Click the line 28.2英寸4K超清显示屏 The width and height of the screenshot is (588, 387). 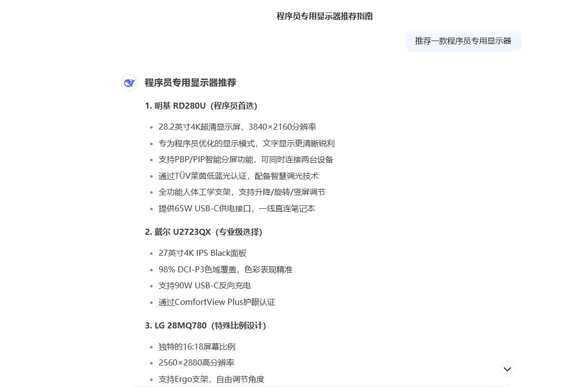click(237, 127)
